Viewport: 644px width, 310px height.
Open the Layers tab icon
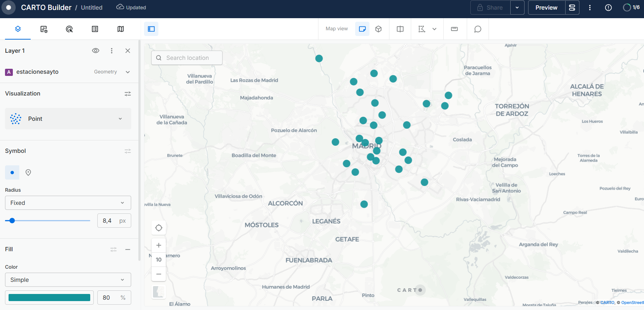point(18,29)
